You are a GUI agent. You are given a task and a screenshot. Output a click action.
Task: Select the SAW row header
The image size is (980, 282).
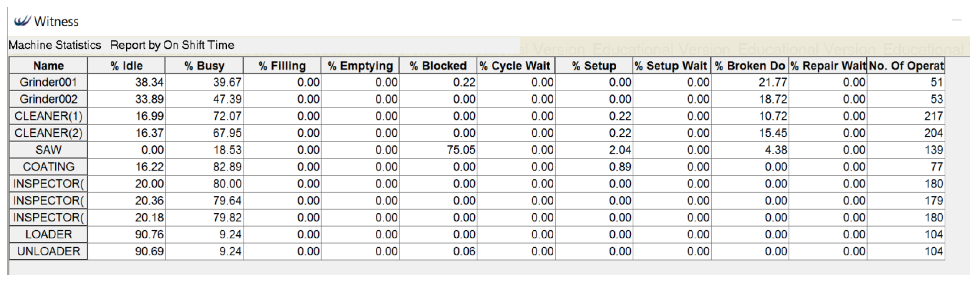pyautogui.click(x=48, y=150)
